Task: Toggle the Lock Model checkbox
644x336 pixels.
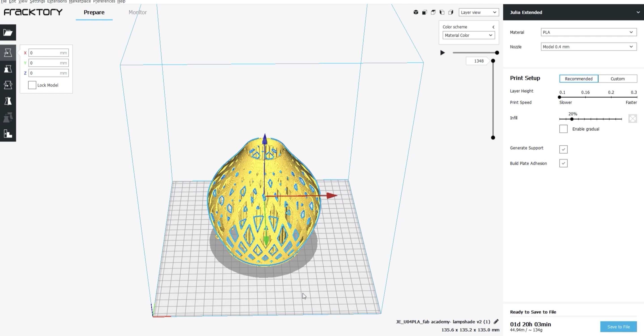Action: pos(32,85)
